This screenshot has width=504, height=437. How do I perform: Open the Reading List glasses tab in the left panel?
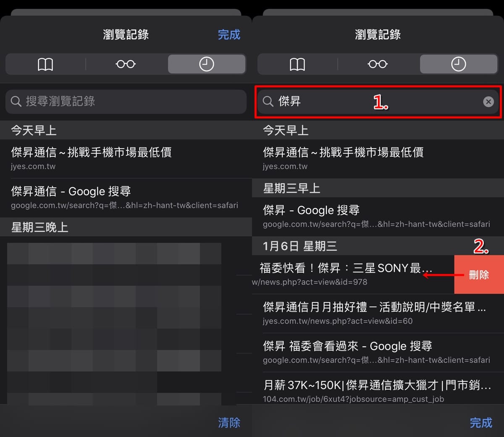[126, 64]
